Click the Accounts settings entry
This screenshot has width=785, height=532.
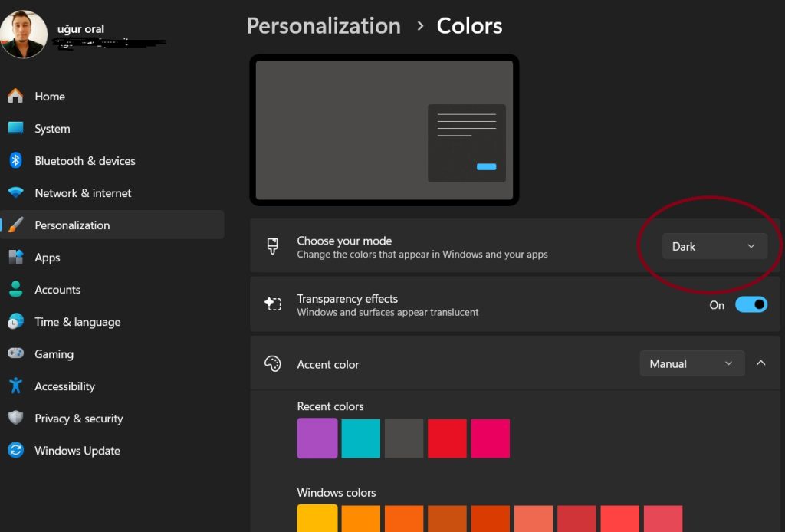coord(57,289)
